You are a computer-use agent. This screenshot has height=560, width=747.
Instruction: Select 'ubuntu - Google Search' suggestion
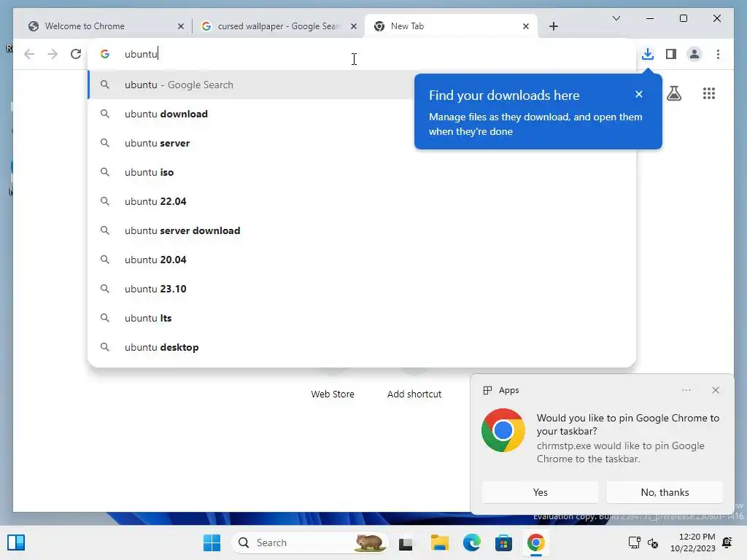[x=250, y=85]
